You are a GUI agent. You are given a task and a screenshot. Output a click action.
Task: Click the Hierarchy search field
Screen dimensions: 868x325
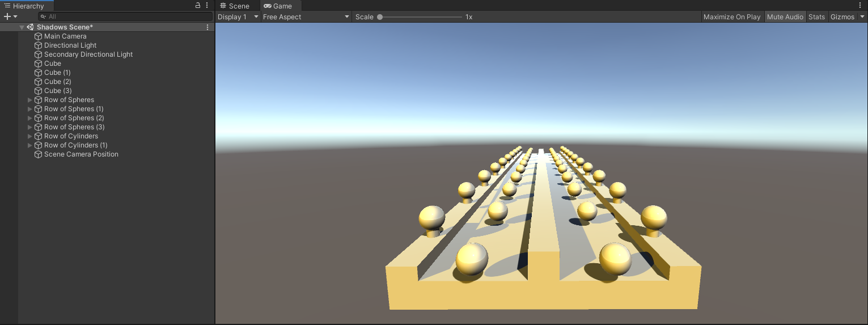[125, 17]
